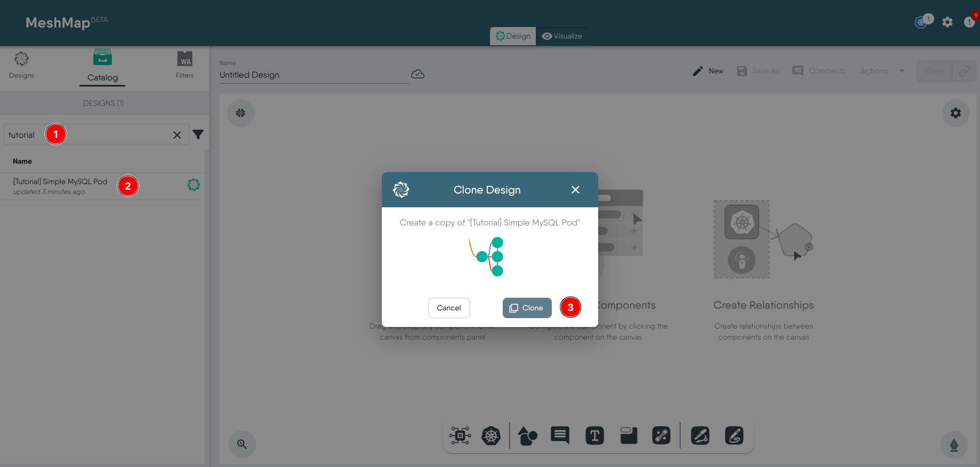
Task: Select the shapes tool in dock
Action: click(528, 436)
